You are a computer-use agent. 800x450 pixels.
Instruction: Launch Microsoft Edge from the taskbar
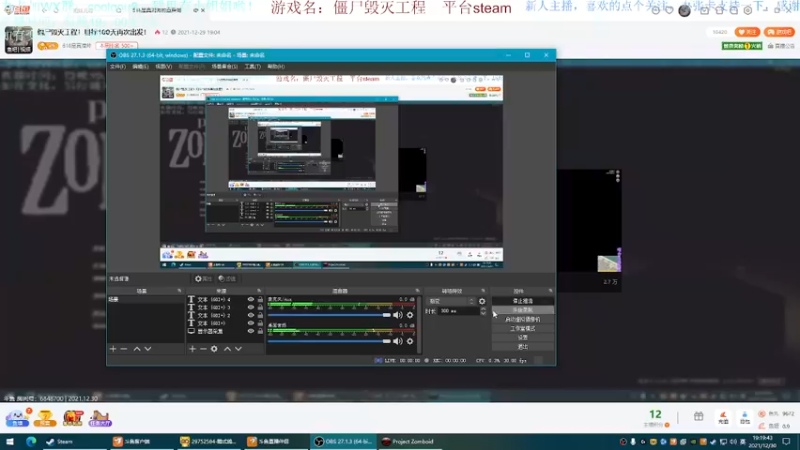[x=31, y=442]
